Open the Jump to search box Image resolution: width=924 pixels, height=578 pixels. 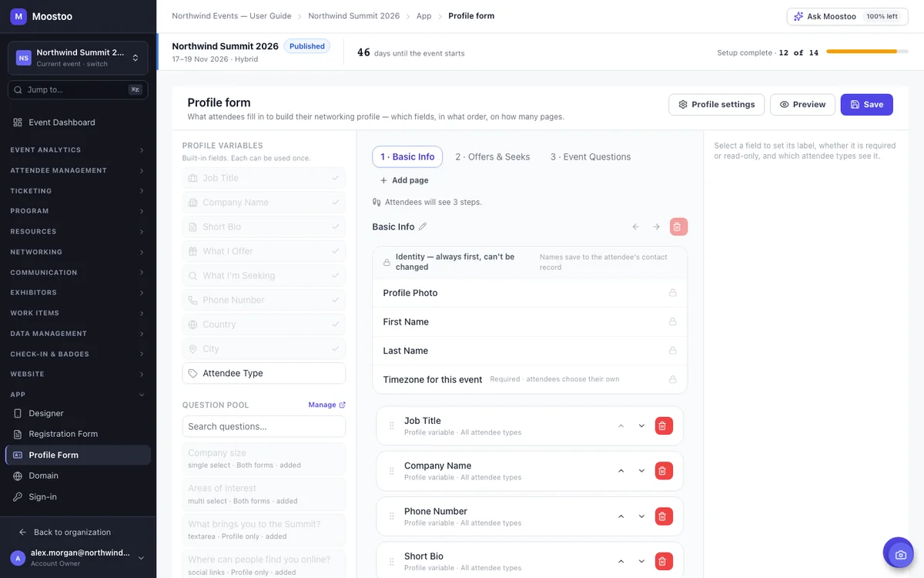(x=78, y=90)
